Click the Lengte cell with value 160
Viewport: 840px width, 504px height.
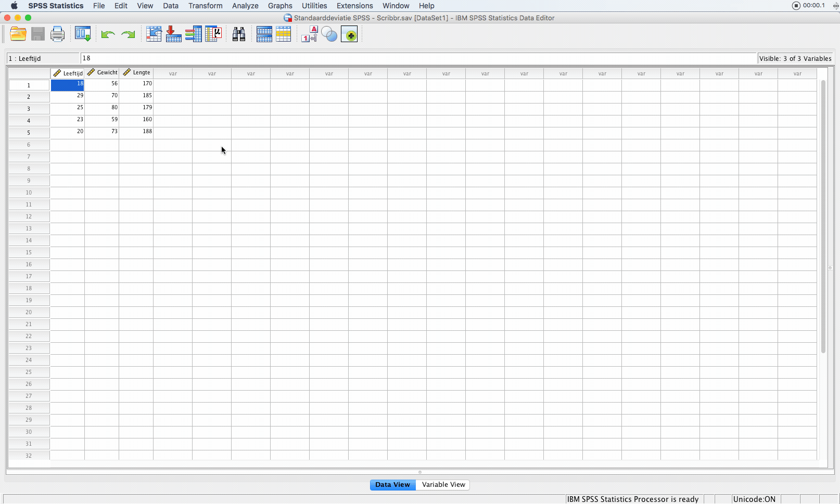coord(136,121)
